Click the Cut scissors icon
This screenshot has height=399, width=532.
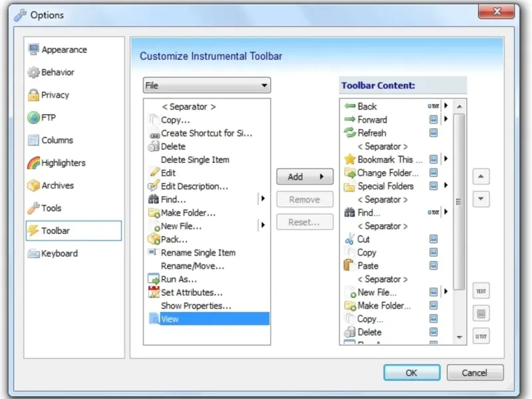[350, 239]
